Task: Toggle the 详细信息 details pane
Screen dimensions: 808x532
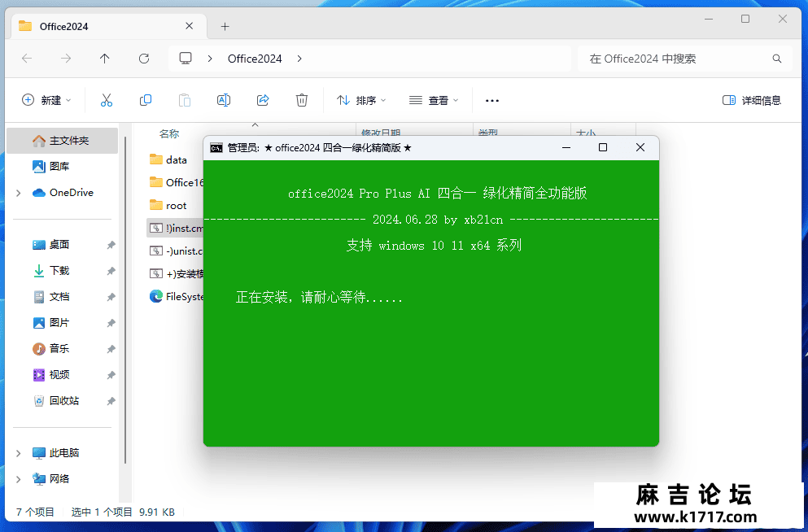Action: tap(752, 100)
